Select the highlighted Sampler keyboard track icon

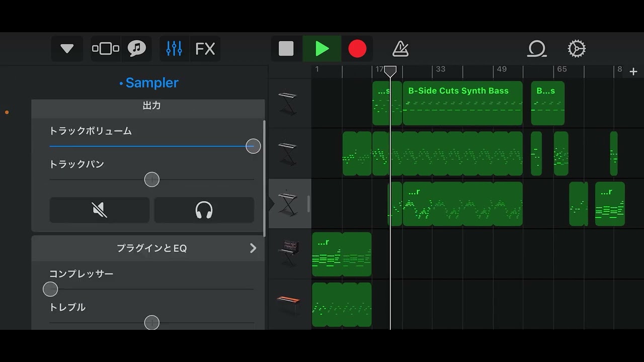pos(288,204)
